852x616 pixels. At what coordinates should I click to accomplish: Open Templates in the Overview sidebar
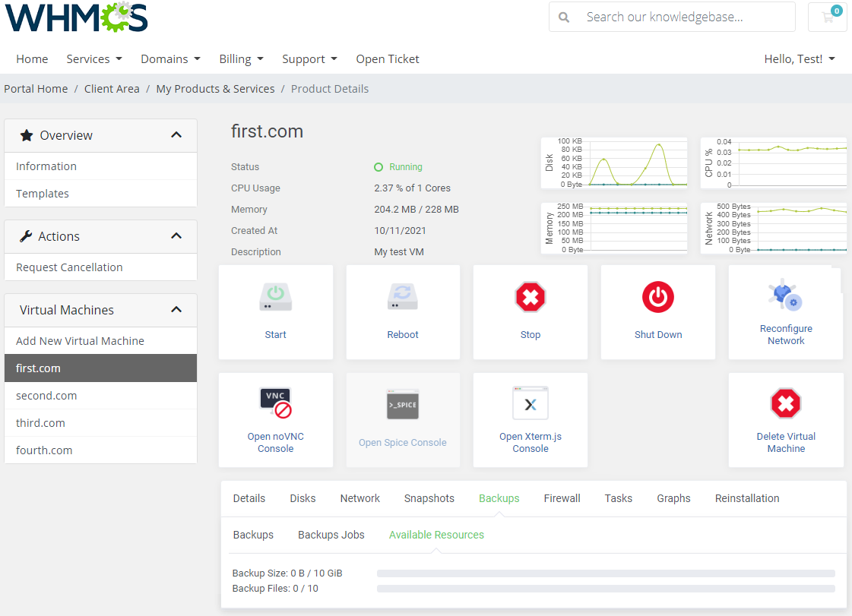(x=100, y=194)
